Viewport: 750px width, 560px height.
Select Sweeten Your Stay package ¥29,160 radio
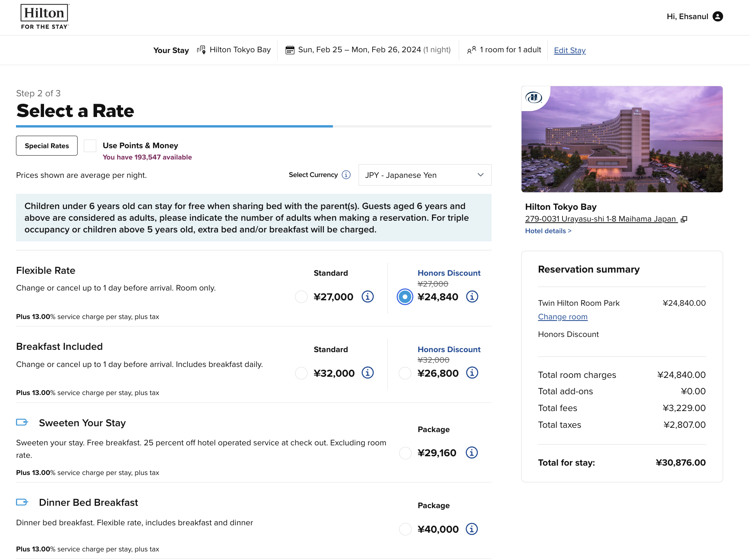405,453
